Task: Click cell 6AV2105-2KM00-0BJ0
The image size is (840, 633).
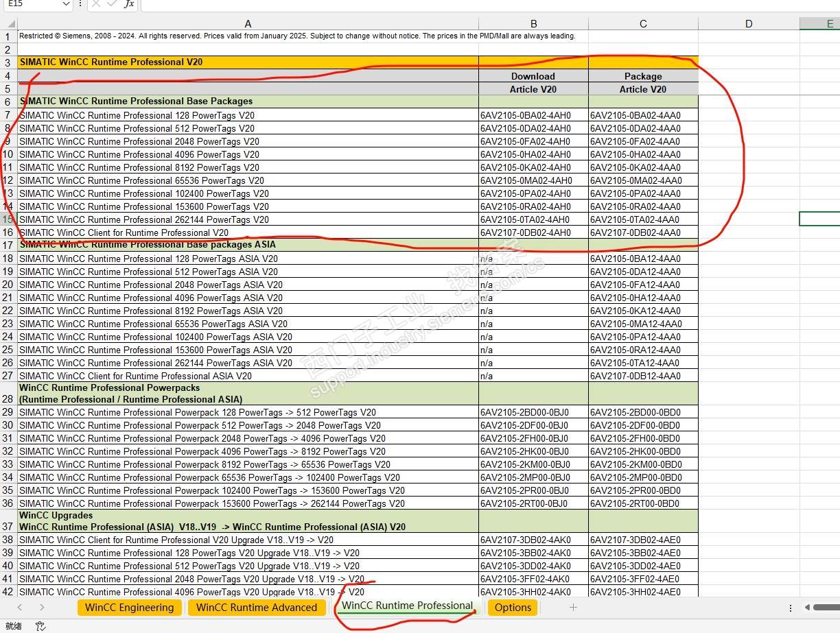Action: (533, 464)
